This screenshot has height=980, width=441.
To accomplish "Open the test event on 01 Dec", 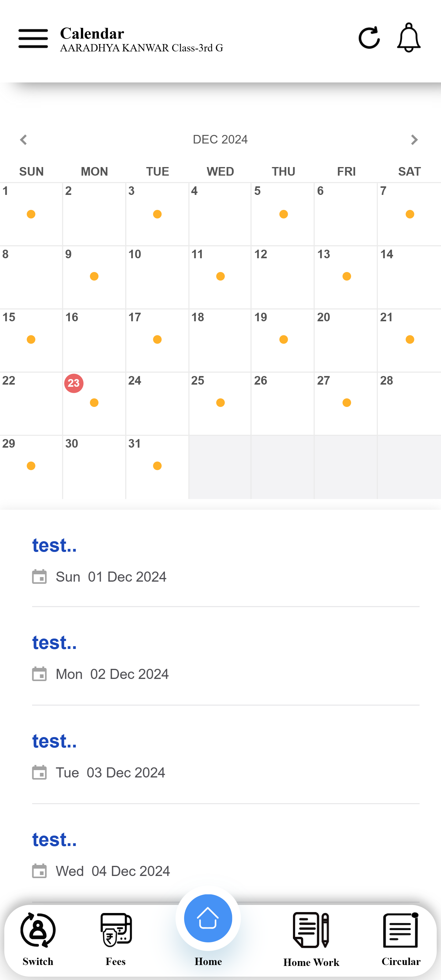I will 54,546.
